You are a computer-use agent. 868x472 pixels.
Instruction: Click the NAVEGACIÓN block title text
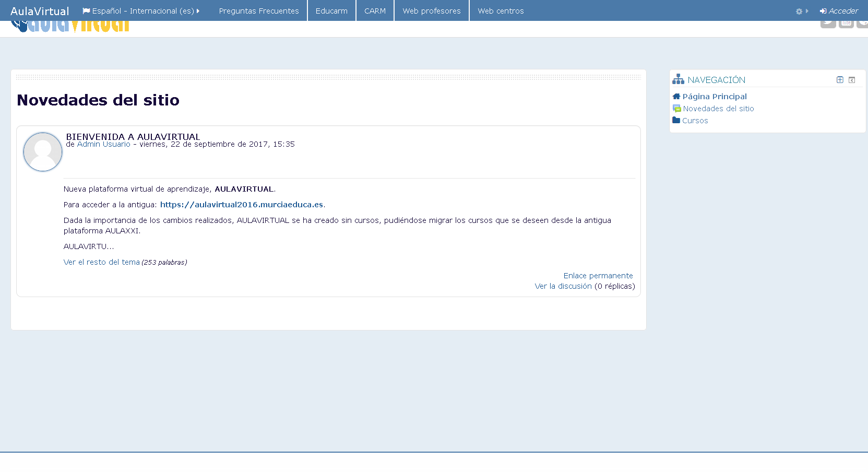tap(717, 80)
